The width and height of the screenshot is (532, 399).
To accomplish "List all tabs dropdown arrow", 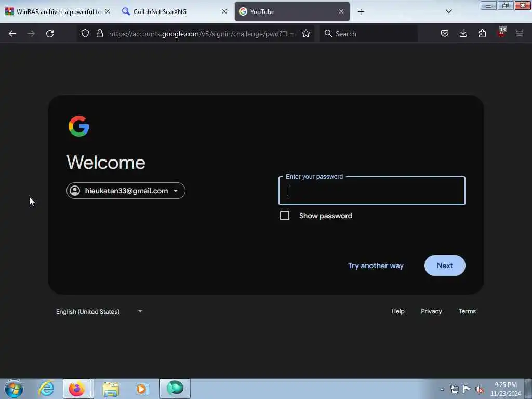I will tap(448, 11).
